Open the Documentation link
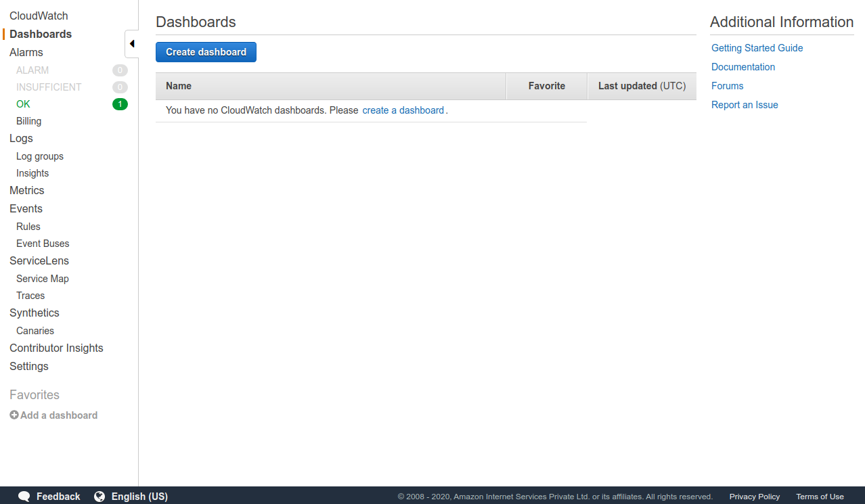865x504 pixels. click(x=743, y=67)
